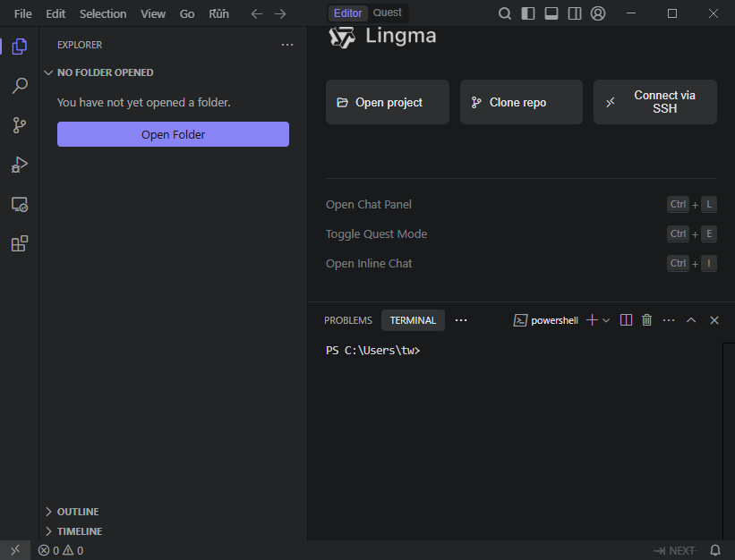
Task: Kill terminal with trash icon
Action: (x=647, y=320)
